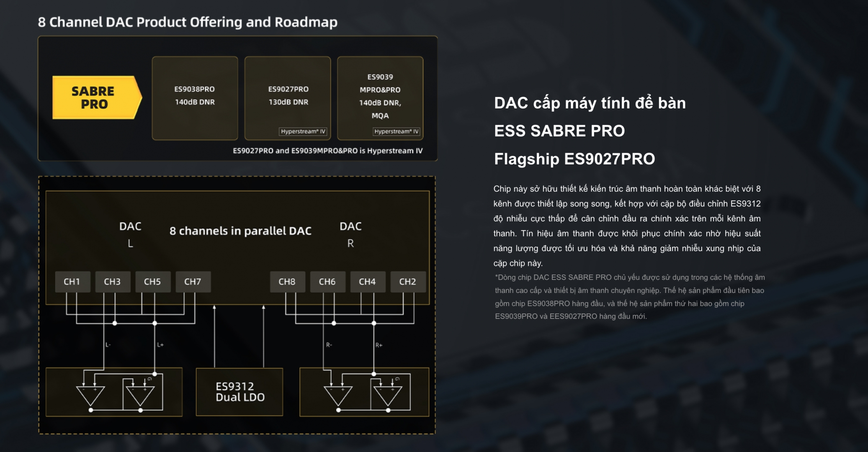Click the yellow SABRE PRO arrow badge
This screenshot has width=868, height=452.
pyautogui.click(x=97, y=98)
